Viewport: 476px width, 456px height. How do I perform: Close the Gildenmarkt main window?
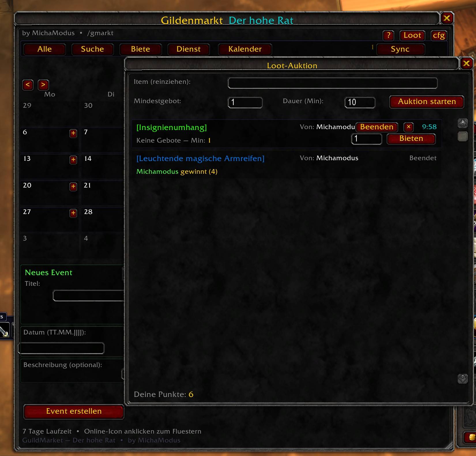click(447, 18)
